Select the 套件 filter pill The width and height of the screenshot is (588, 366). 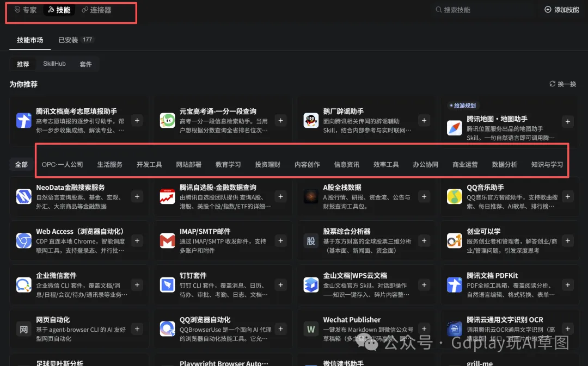tap(85, 64)
